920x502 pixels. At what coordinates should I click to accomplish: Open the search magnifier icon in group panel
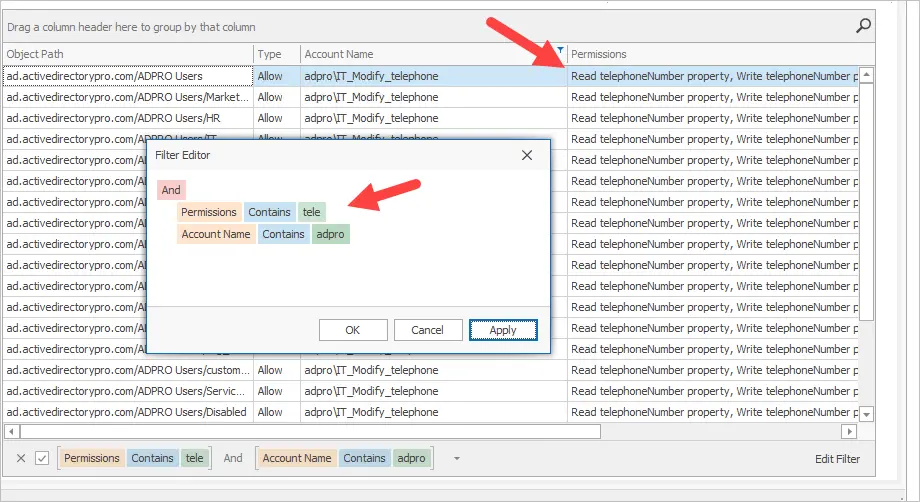pos(863,26)
